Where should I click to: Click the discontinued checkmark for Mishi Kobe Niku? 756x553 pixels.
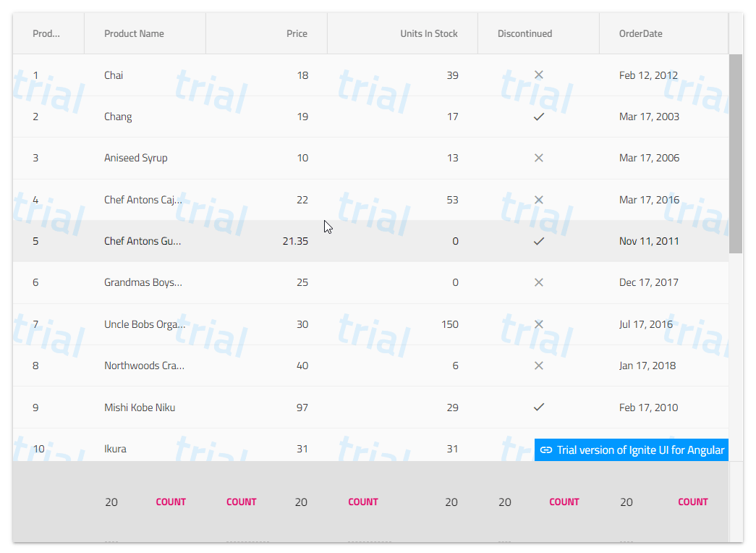pos(538,408)
